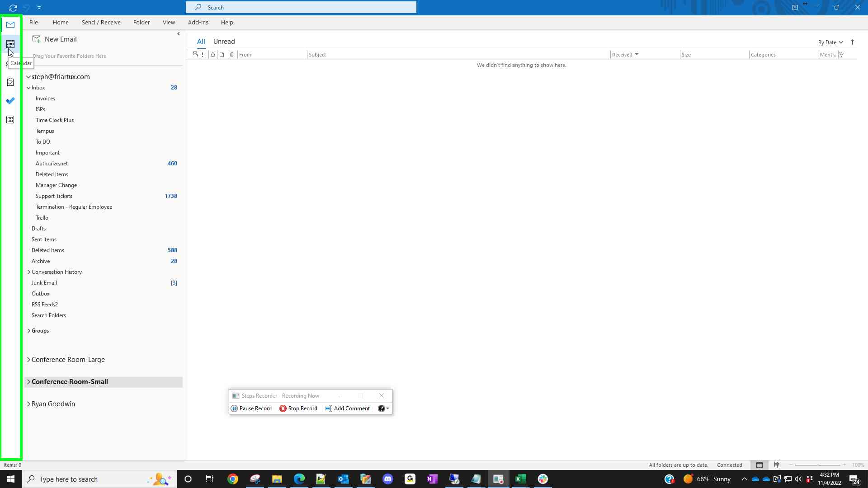The image size is (868, 488).
Task: Switch to Reading view in status bar
Action: pos(777,465)
